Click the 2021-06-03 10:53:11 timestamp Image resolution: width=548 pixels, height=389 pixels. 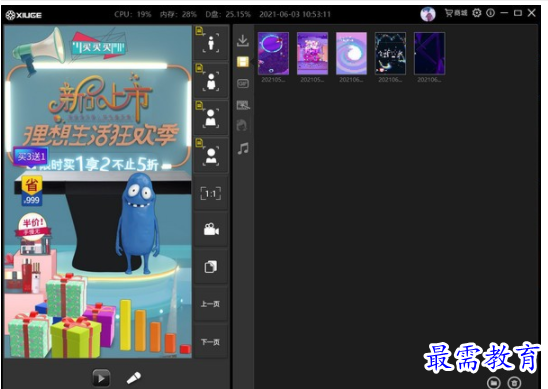[x=295, y=14]
